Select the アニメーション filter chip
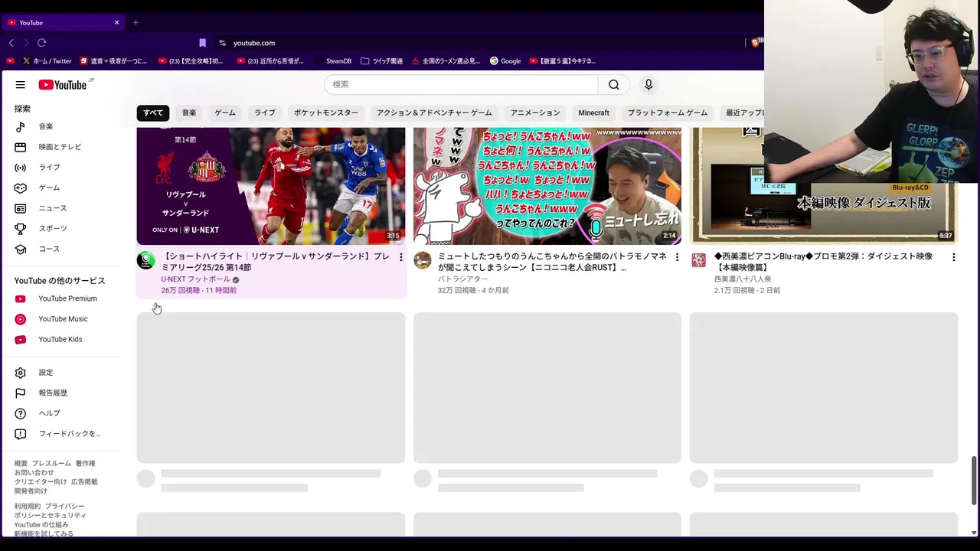The image size is (980, 551). tap(535, 112)
